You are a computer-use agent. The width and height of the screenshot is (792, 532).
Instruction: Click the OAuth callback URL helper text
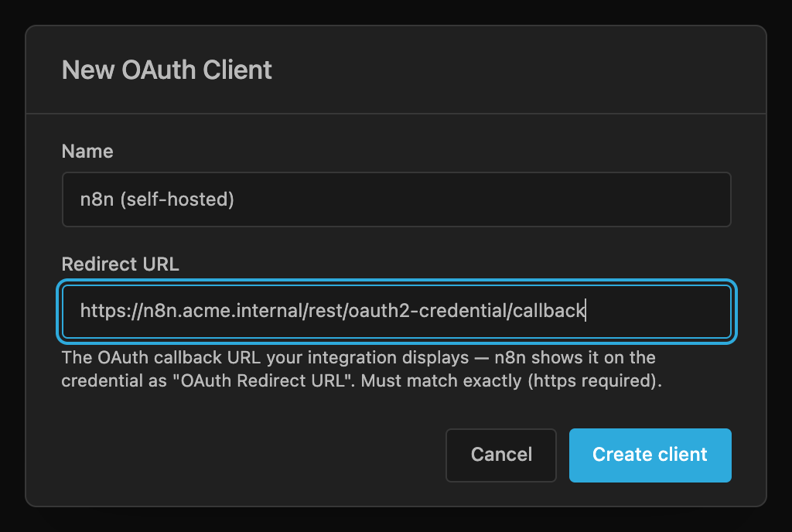pyautogui.click(x=361, y=369)
